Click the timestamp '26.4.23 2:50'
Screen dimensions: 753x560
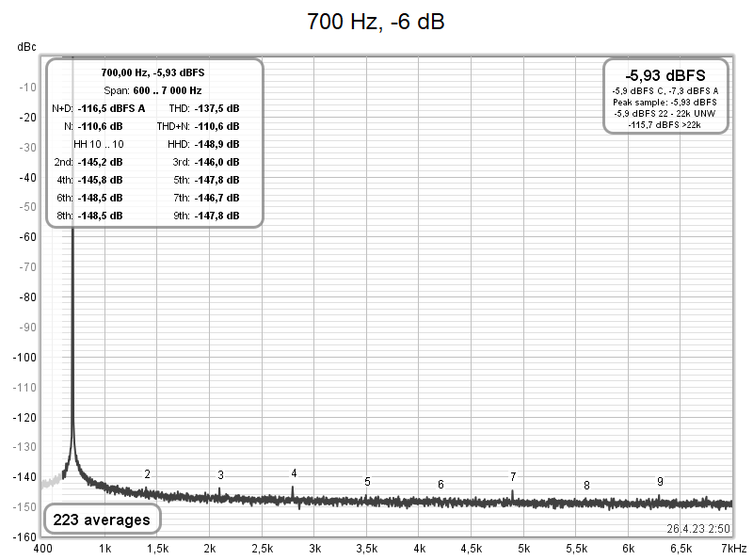tap(698, 529)
